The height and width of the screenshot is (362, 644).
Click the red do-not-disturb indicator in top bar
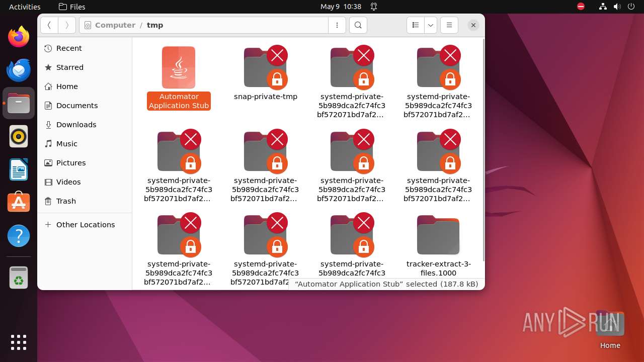(x=581, y=7)
